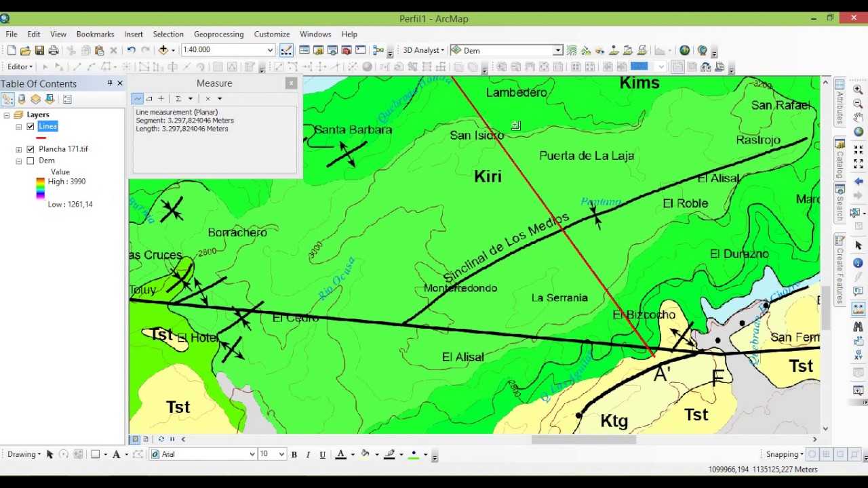Select the Pan hand tool
The width and height of the screenshot is (868, 488).
tap(858, 117)
